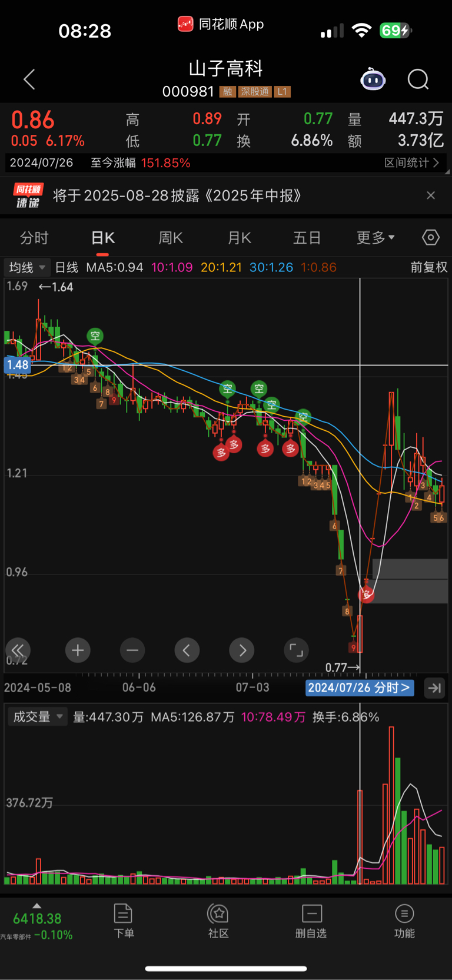Viewport: 452px width, 980px height.
Task: Switch to 月K tab
Action: pyautogui.click(x=239, y=238)
